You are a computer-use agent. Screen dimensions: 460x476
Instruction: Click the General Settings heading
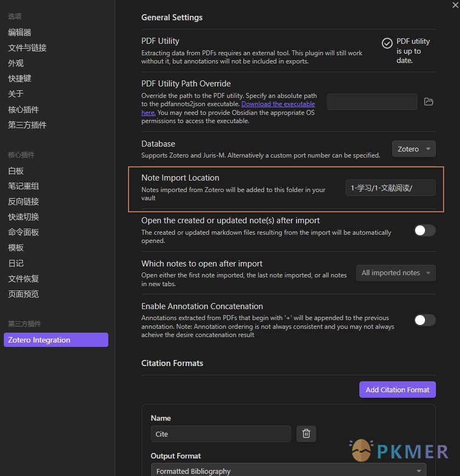point(172,18)
